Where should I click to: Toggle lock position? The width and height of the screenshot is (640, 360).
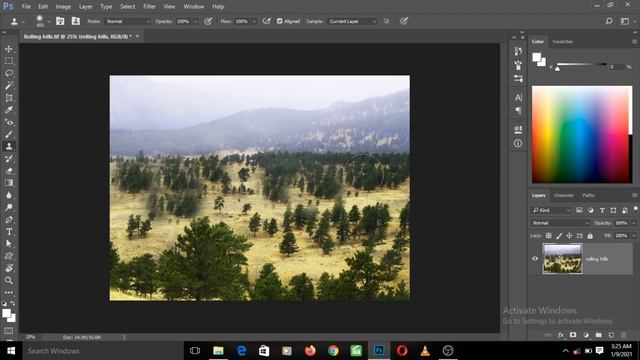tap(569, 236)
